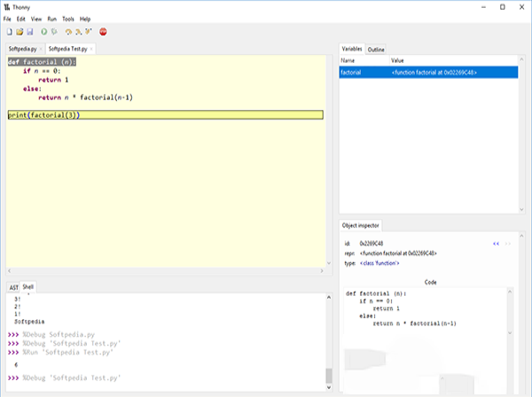Click the Save file disk icon
Viewport: 532px width, 397px height.
[x=28, y=31]
